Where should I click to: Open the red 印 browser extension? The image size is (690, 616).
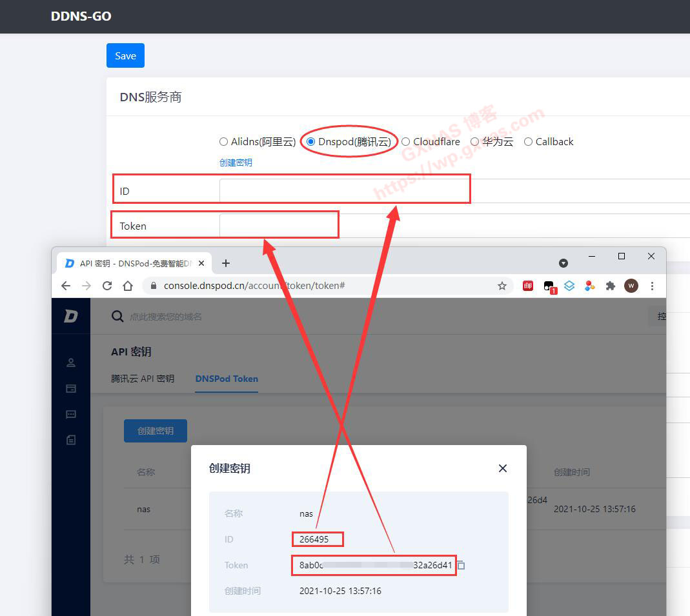[x=527, y=286]
